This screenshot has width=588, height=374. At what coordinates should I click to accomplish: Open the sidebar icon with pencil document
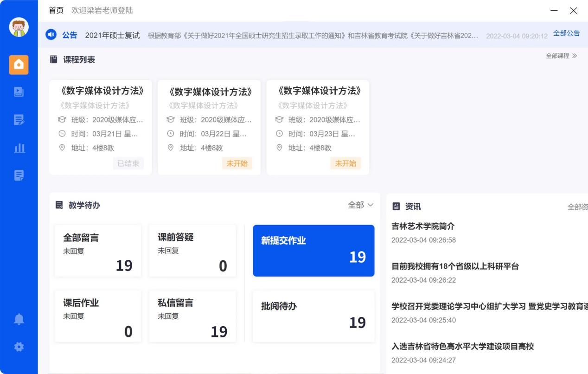click(x=19, y=120)
